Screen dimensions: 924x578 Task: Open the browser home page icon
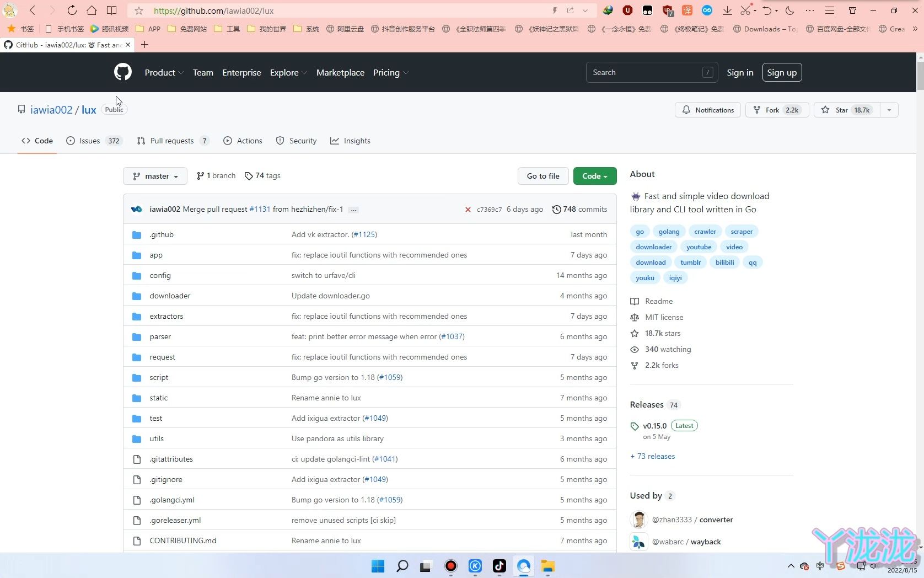(92, 10)
